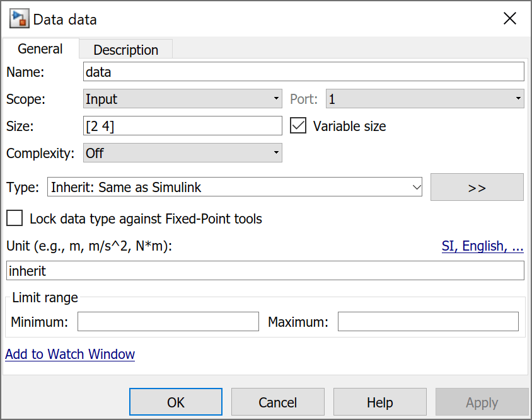Enable Lock data type against Fixed-Point tools

[14, 219]
